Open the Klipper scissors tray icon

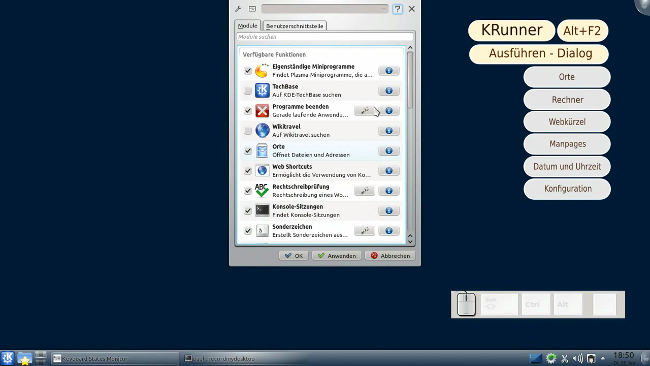(564, 359)
